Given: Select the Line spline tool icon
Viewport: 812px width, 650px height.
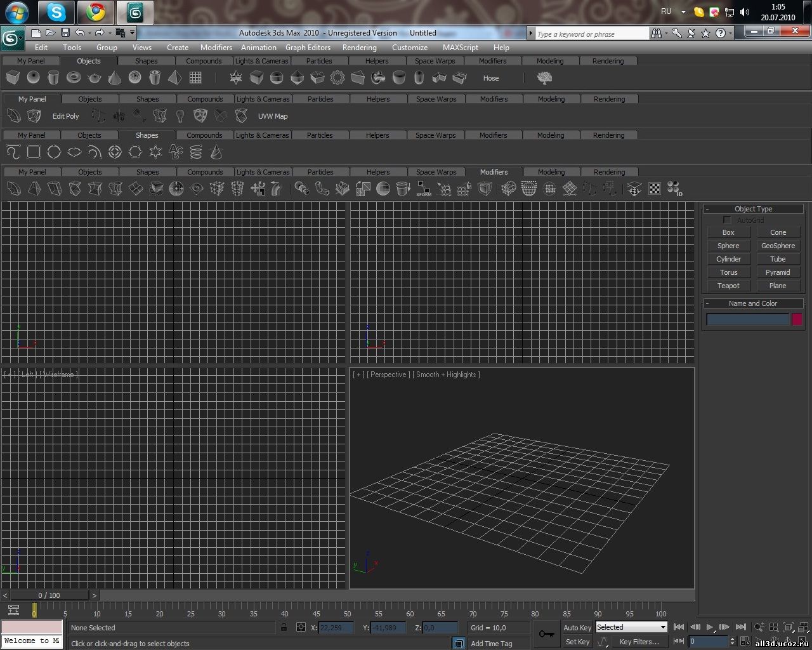Looking at the screenshot, I should 13,152.
